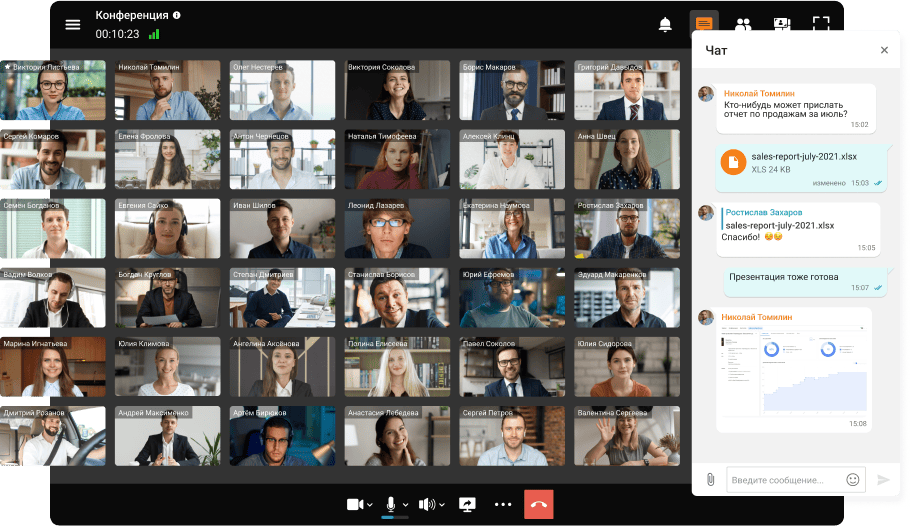Enter fullscreen mode
The width and height of the screenshot is (911, 526).
click(821, 24)
